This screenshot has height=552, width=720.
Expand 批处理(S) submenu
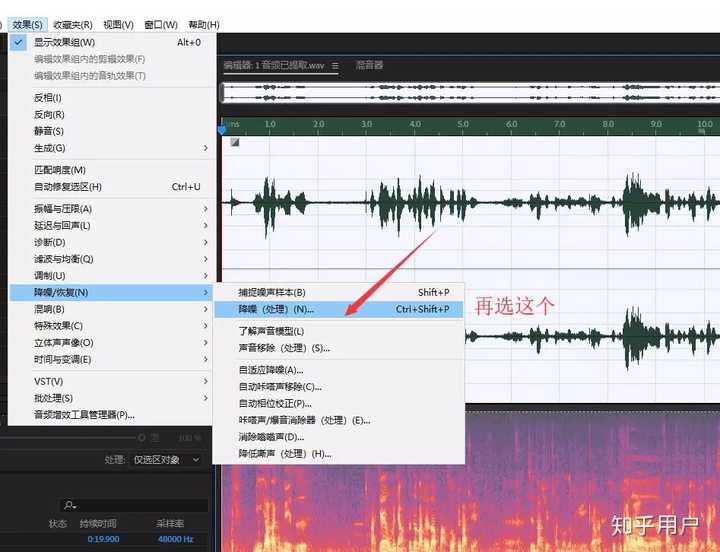pyautogui.click(x=112, y=398)
